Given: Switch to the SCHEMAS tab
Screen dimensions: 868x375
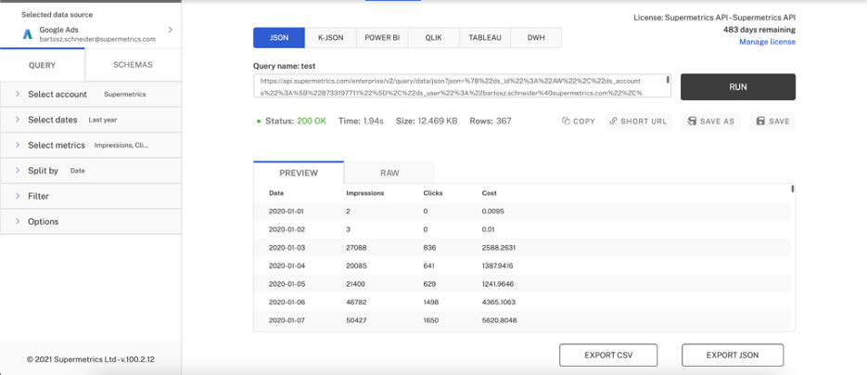Looking at the screenshot, I should (133, 65).
